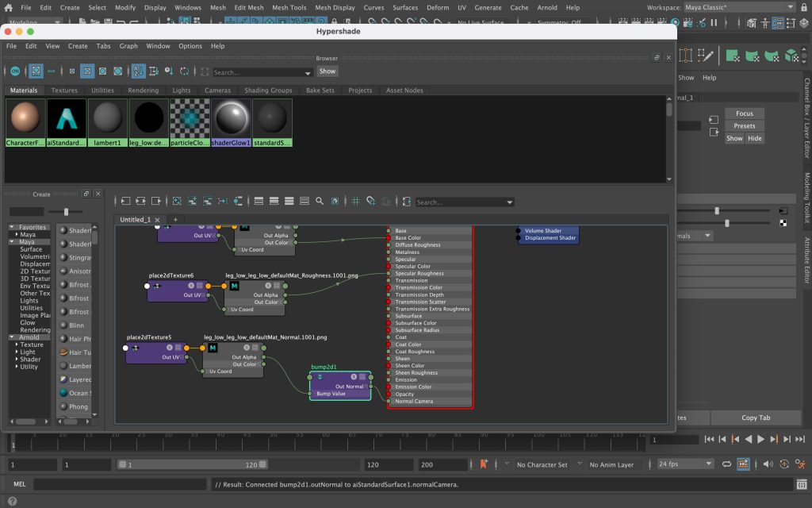The height and width of the screenshot is (508, 812).
Task: Click the rearrange graph icon
Action: 223,201
